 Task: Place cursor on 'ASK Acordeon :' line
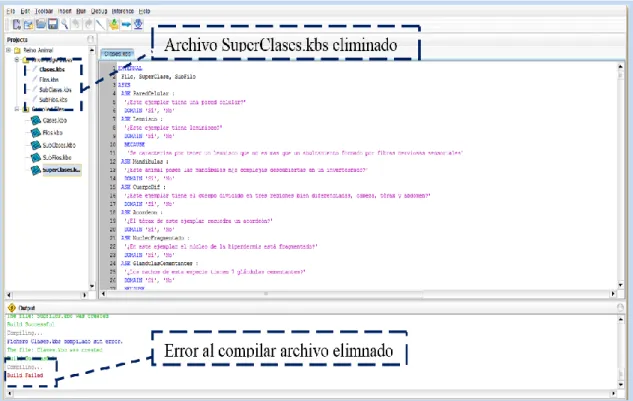(141, 212)
